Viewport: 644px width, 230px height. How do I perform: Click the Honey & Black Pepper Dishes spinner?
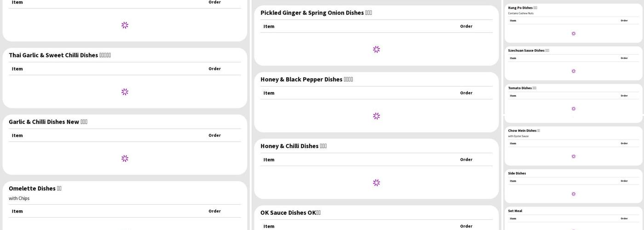point(376,116)
